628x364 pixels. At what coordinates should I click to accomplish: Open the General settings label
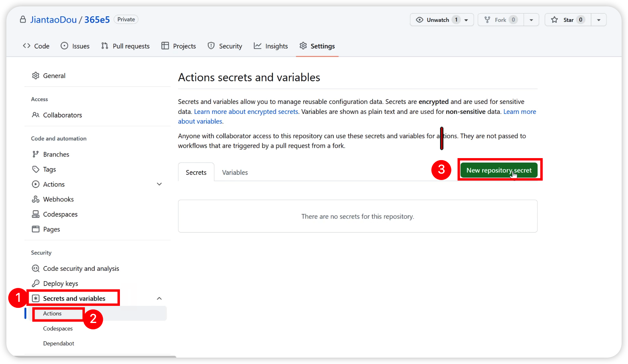click(54, 76)
